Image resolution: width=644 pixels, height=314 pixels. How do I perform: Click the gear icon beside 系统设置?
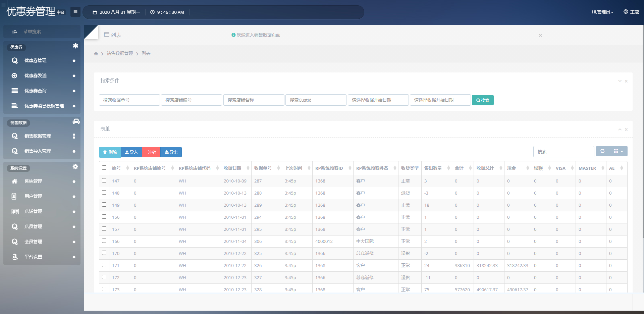75,167
